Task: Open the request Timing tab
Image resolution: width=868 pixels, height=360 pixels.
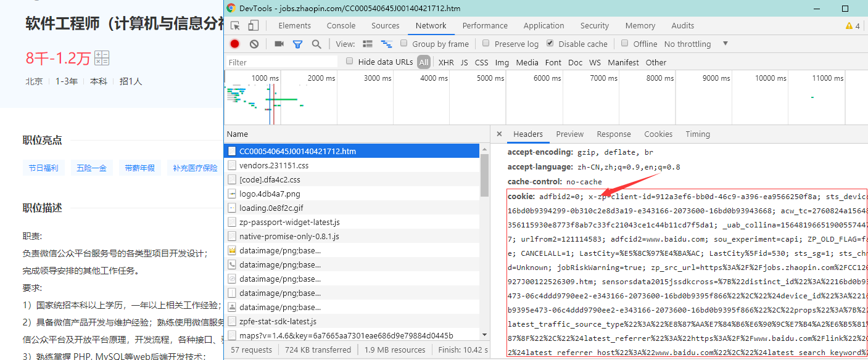Action: click(x=698, y=134)
